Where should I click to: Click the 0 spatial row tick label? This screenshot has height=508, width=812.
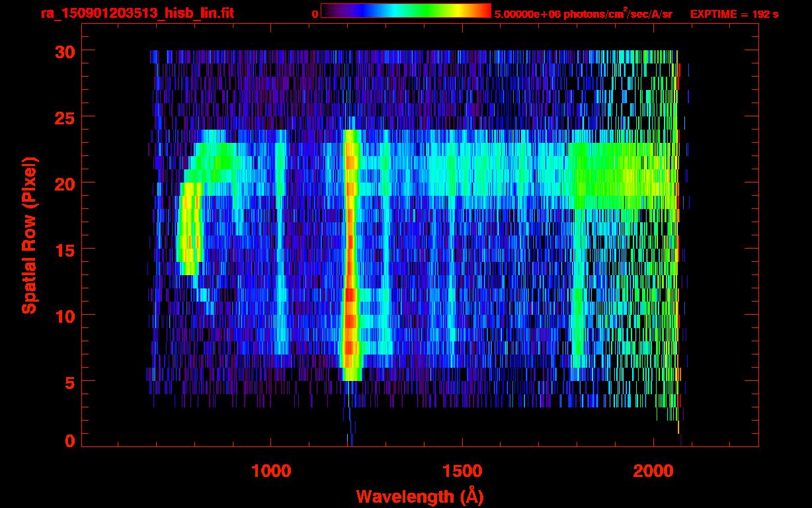pos(70,441)
